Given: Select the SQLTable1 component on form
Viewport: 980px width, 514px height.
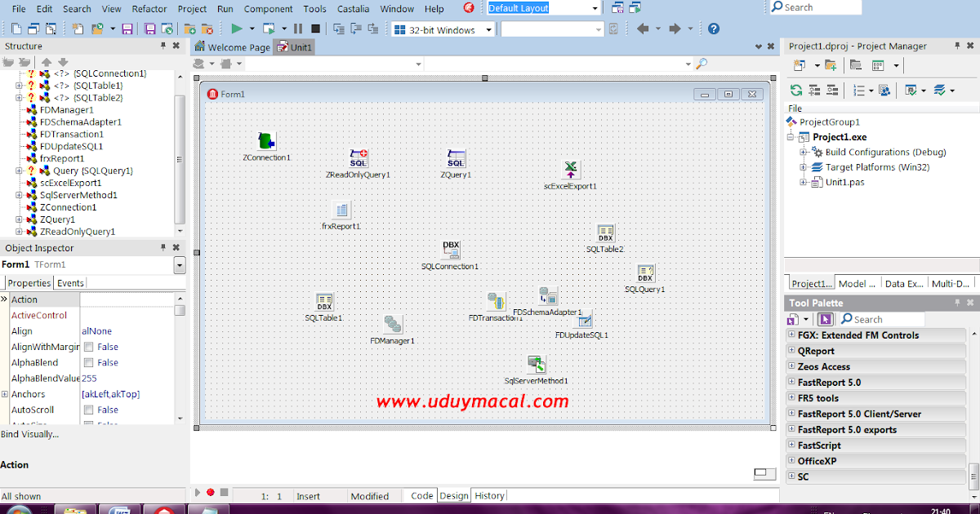Looking at the screenshot, I should point(324,302).
